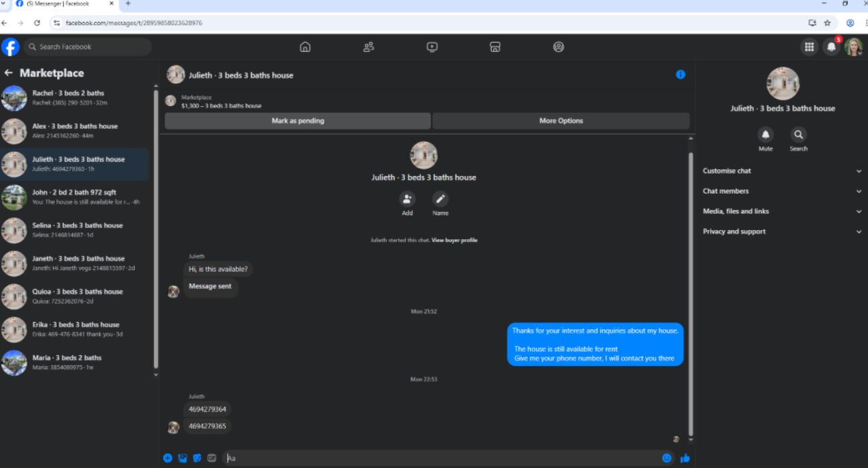Click the 'Message sent' bubble
The image size is (868, 468).
click(x=210, y=287)
